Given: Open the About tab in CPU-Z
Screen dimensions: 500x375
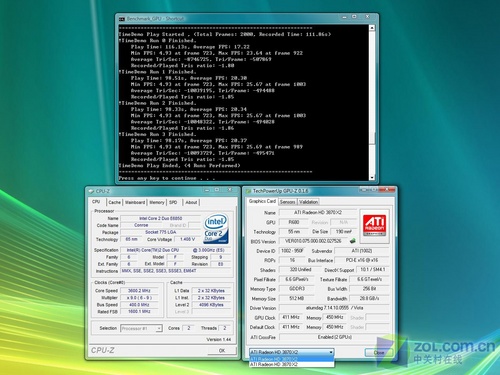Looking at the screenshot, I should point(191,202).
